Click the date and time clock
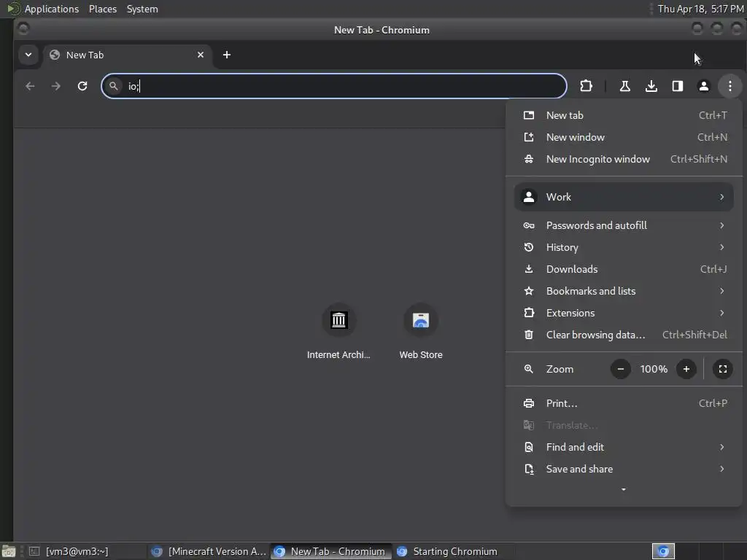This screenshot has width=747, height=560. pyautogui.click(x=700, y=9)
